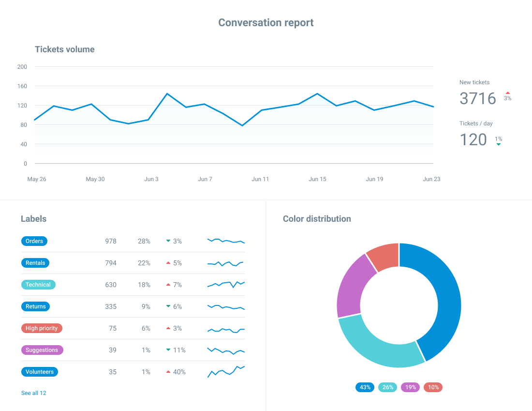Click the Technical row sparkline chart
Viewport: 532px width, 411px height.
click(226, 285)
